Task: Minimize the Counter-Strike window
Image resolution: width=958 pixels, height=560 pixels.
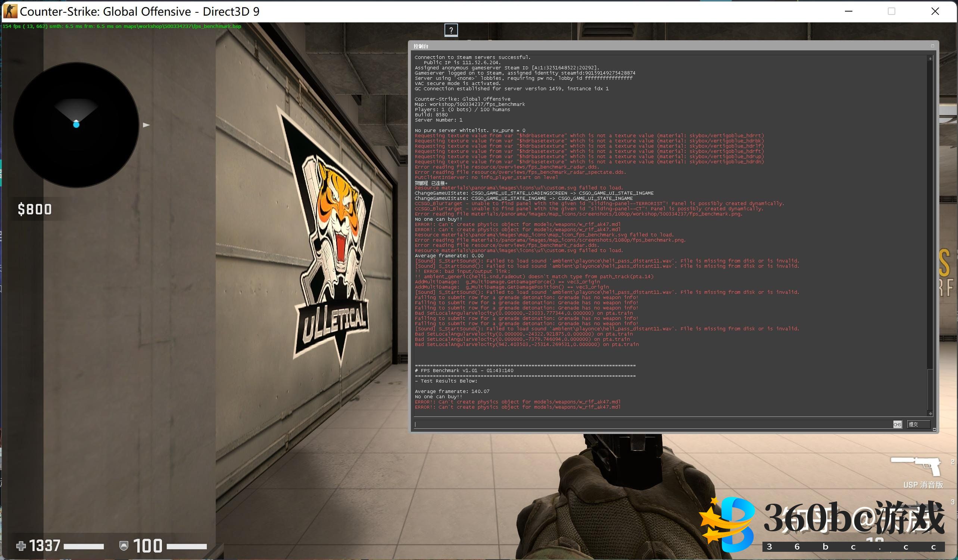Action: (849, 12)
